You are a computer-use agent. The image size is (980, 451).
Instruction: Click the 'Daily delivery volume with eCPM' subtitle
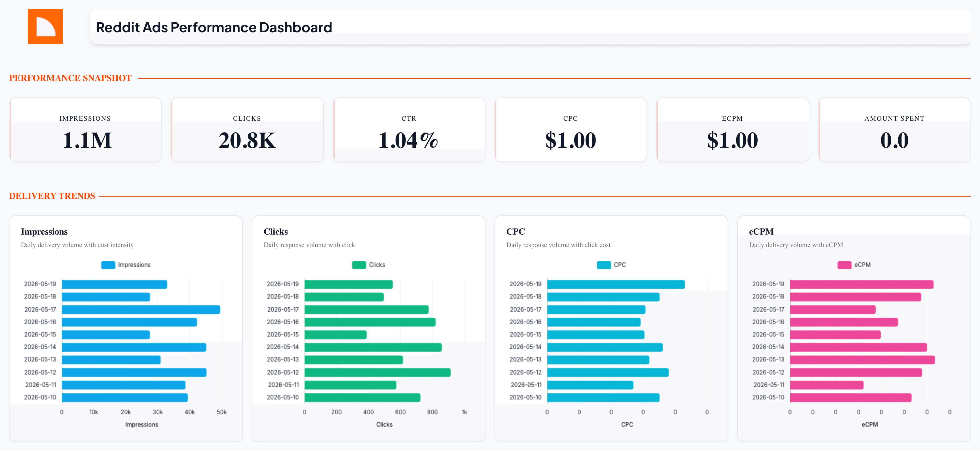[x=796, y=245]
